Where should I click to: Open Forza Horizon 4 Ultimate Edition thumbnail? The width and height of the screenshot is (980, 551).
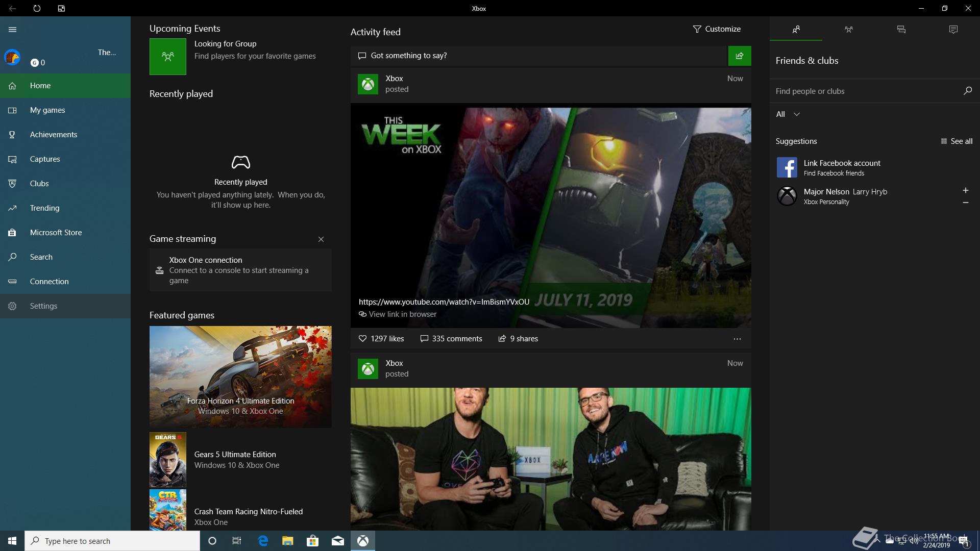240,377
